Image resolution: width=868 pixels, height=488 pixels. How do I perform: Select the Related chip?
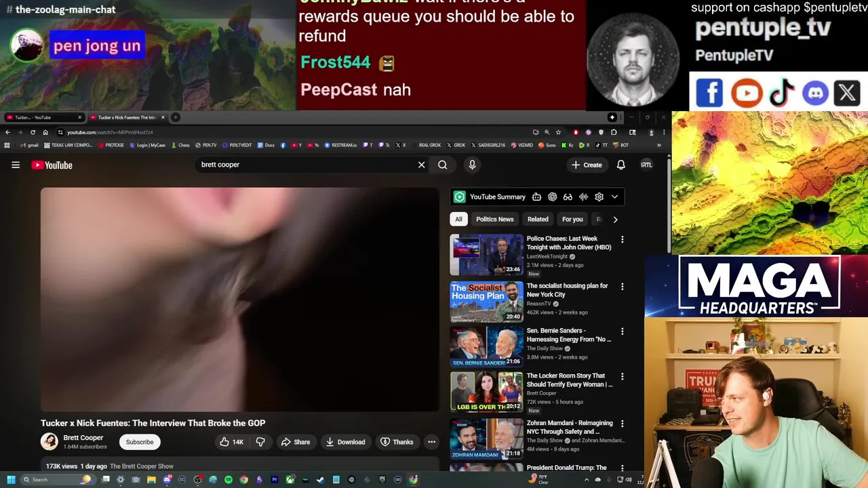coord(538,219)
